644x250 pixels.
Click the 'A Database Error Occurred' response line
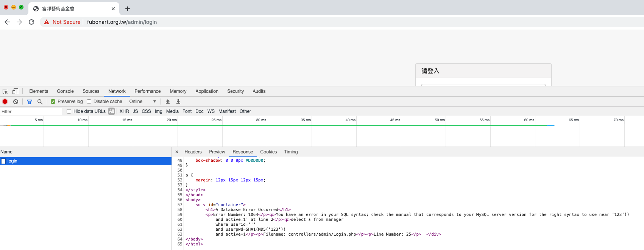[x=248, y=209]
